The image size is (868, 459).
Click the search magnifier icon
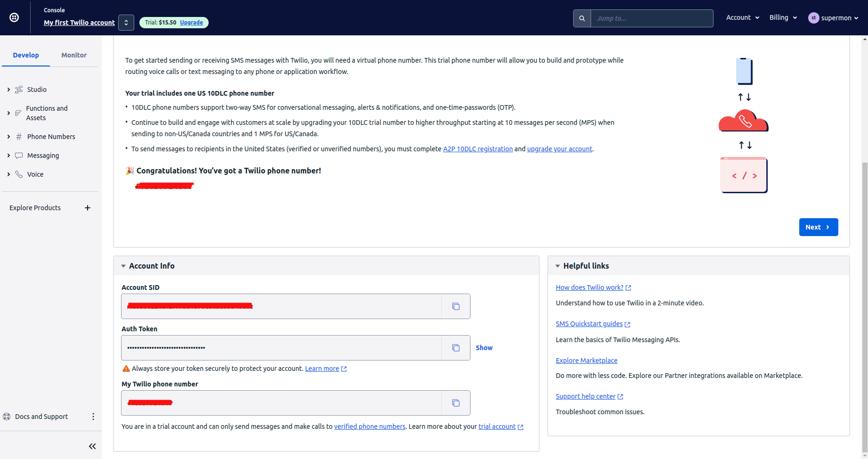(x=582, y=18)
